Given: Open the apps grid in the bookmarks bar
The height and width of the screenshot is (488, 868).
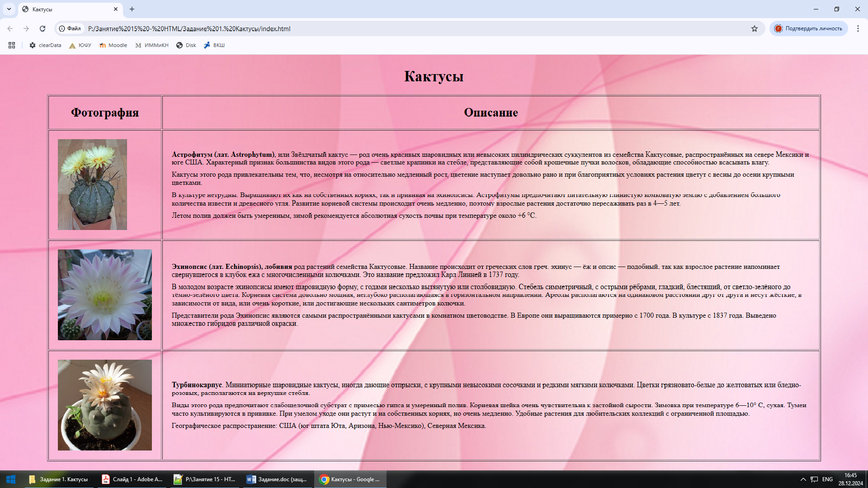Looking at the screenshot, I should click(x=12, y=45).
